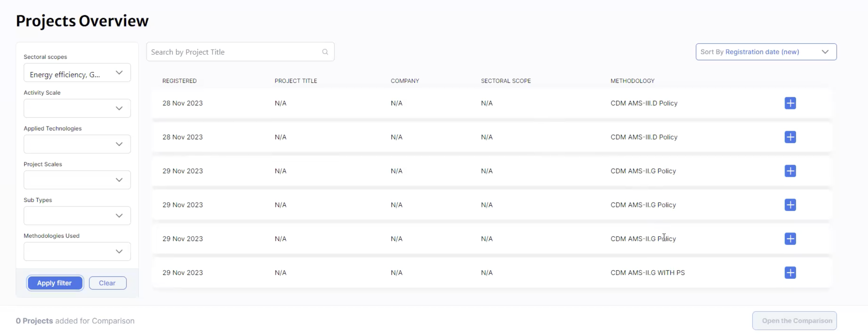The image size is (868, 334).
Task: Expand the Activity Scale dropdown
Action: [x=77, y=109]
